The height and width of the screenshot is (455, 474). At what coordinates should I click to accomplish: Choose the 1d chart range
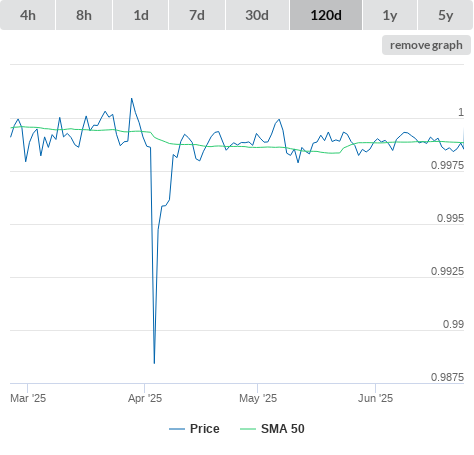141,15
